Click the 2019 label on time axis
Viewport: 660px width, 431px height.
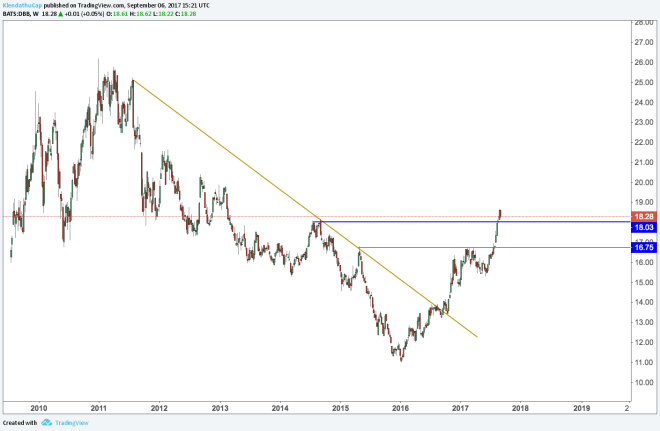tap(582, 408)
